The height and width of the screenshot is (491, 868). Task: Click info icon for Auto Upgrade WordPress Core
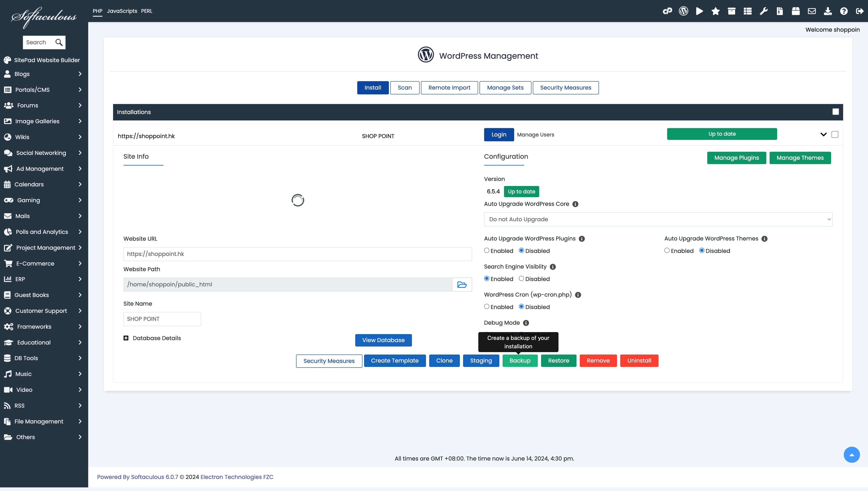(575, 204)
